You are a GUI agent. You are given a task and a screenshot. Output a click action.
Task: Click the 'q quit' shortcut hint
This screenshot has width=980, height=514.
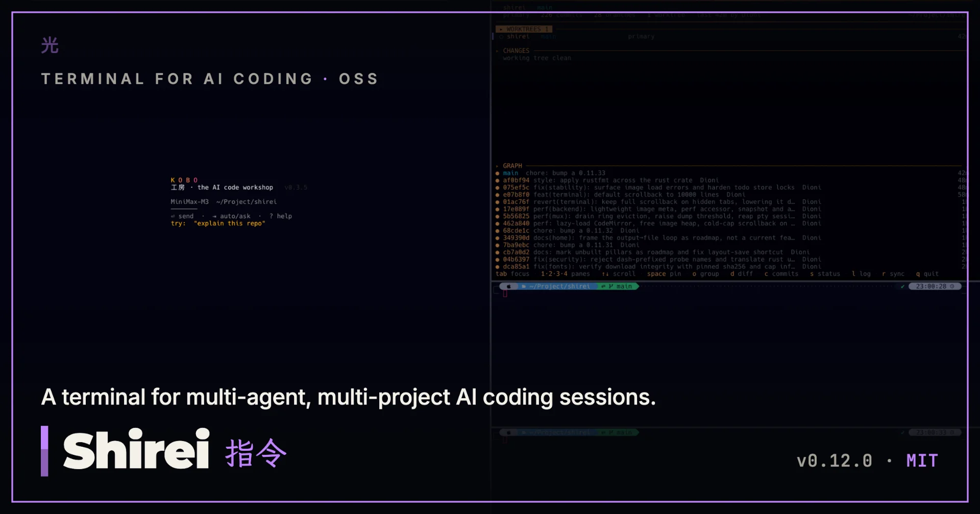click(x=927, y=274)
